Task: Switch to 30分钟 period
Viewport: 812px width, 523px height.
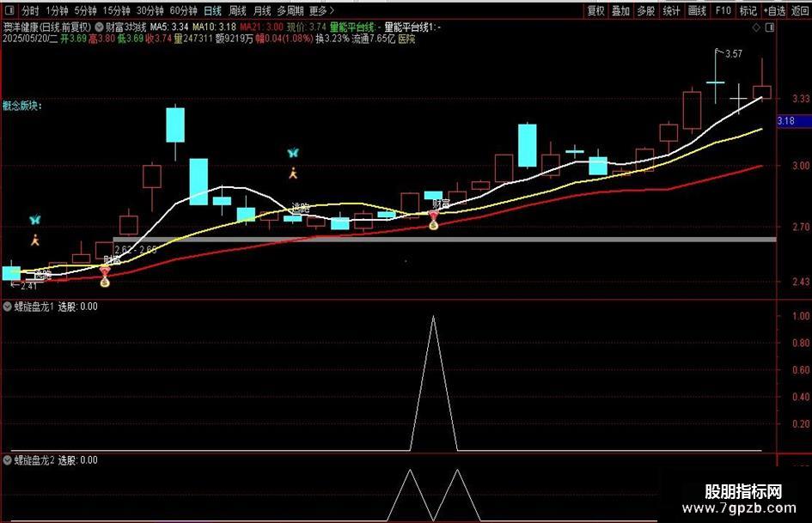Action: click(150, 10)
